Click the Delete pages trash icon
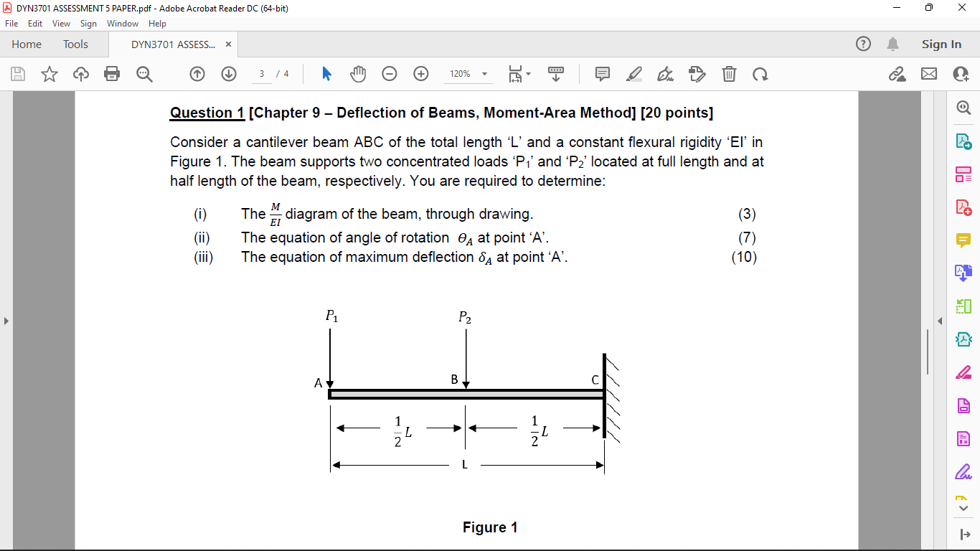980x551 pixels. [729, 74]
